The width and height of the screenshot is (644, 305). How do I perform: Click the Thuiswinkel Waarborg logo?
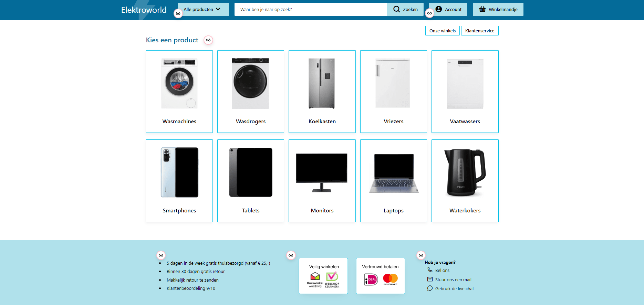click(315, 279)
